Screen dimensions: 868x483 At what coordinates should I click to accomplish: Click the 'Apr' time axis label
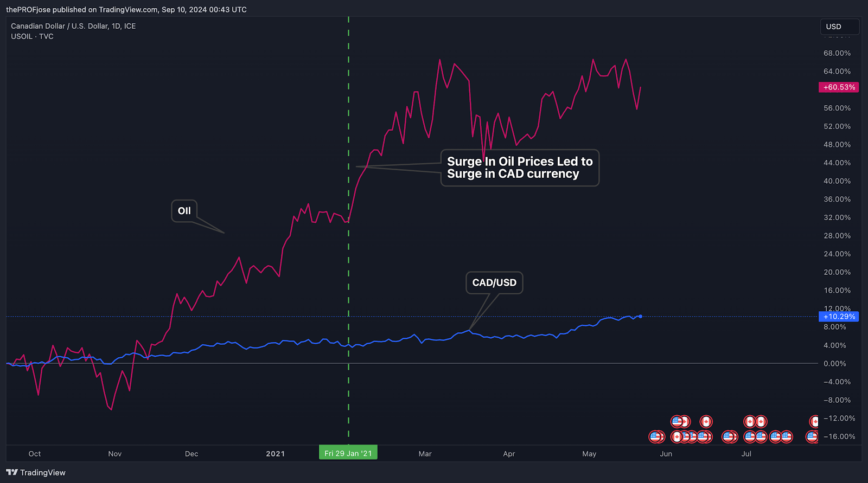(509, 454)
